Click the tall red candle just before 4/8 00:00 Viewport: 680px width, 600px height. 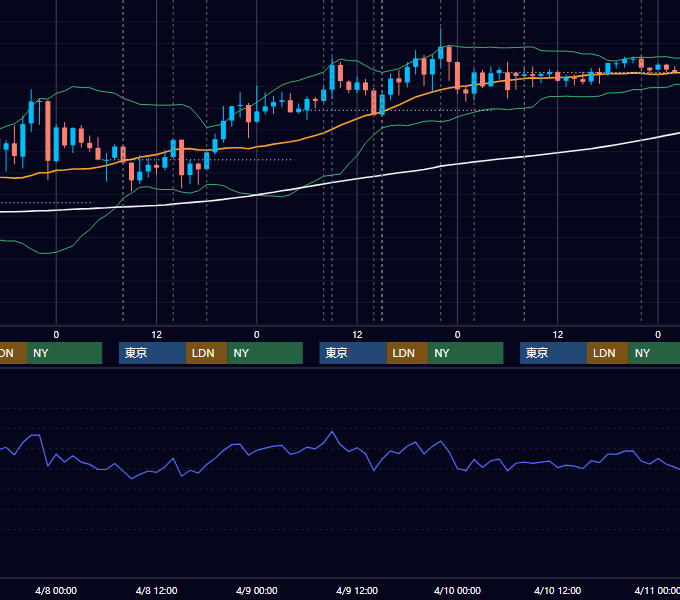pos(48,131)
